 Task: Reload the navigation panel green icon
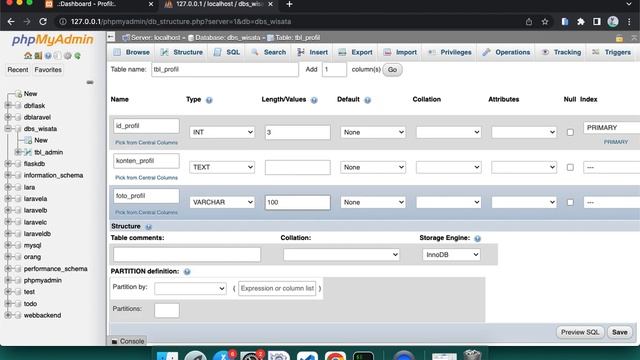coord(78,56)
